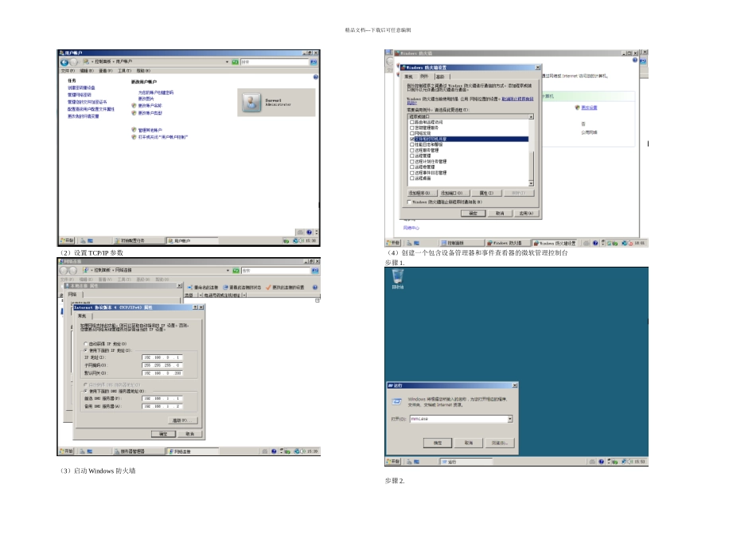
Task: Open 开始 menu on 用户帐户 screenshot taskbar
Action: pyautogui.click(x=67, y=240)
